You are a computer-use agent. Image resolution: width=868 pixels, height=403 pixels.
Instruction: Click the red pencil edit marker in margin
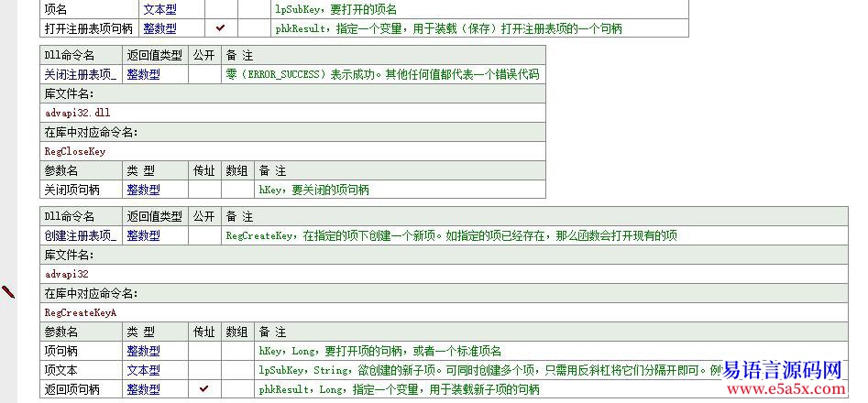(x=8, y=291)
